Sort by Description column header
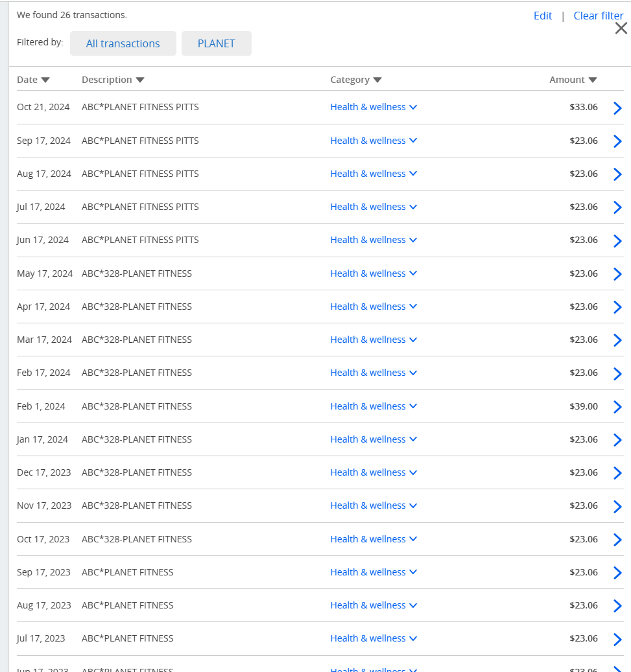The image size is (631, 672). (113, 80)
